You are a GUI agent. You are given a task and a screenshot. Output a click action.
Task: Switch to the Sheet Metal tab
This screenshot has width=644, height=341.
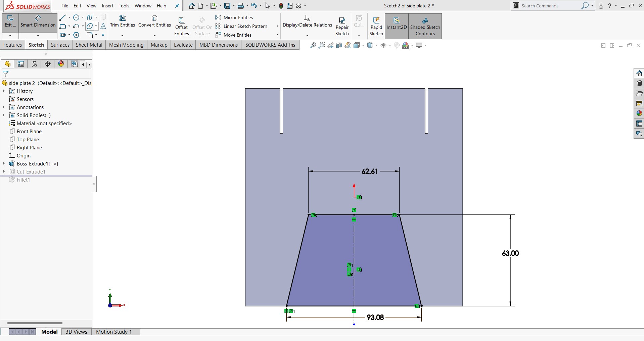[89, 45]
